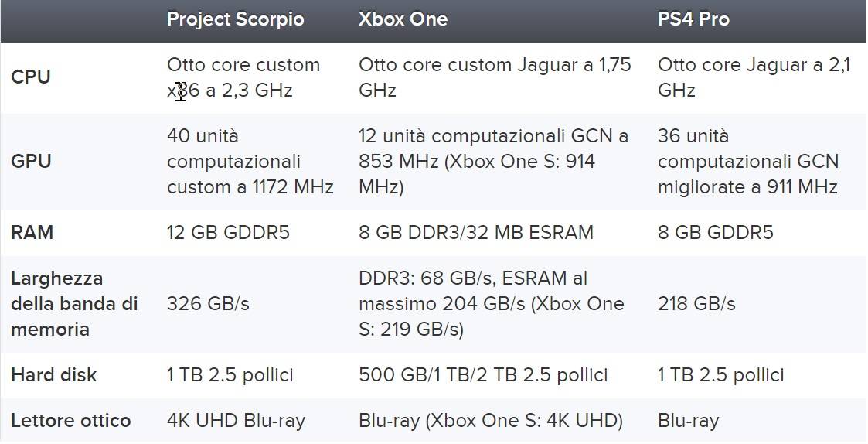Screen dimensions: 868x444
Task: Click the RAM row label
Action: pos(32,232)
